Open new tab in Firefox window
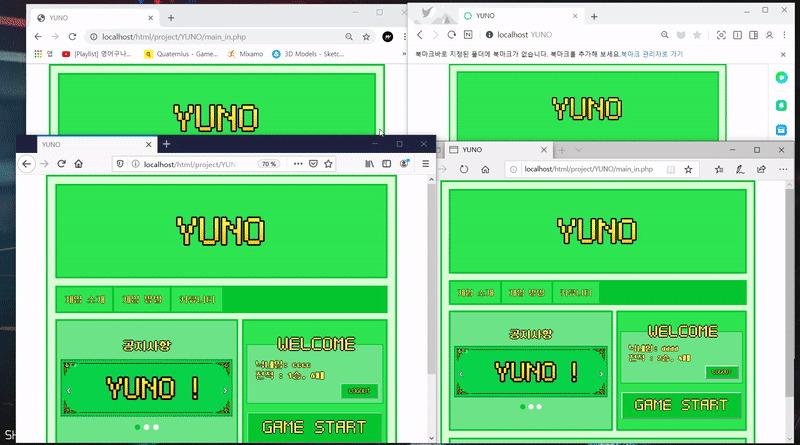800x445 pixels. coord(166,144)
